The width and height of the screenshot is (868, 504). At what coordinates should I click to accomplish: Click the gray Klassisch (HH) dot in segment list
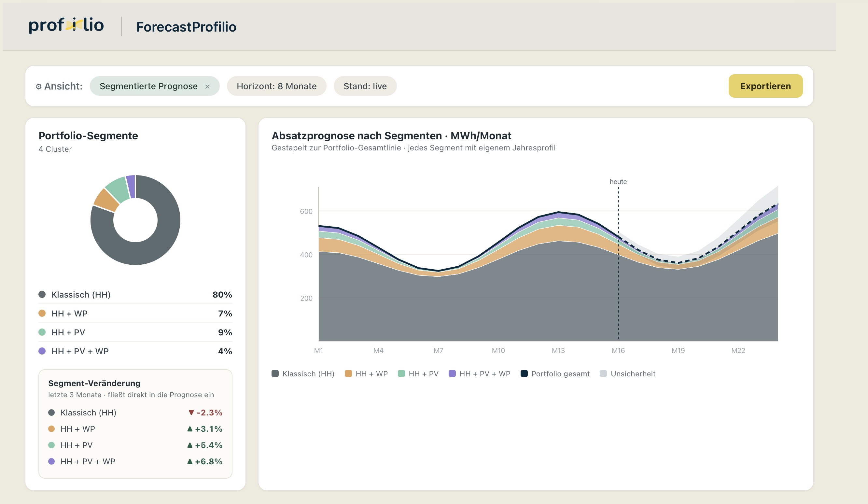pos(42,295)
